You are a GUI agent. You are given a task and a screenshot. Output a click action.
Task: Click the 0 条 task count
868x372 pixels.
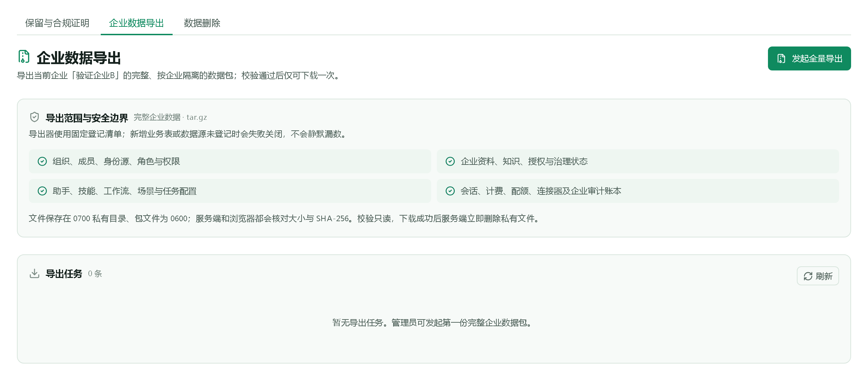pos(95,274)
